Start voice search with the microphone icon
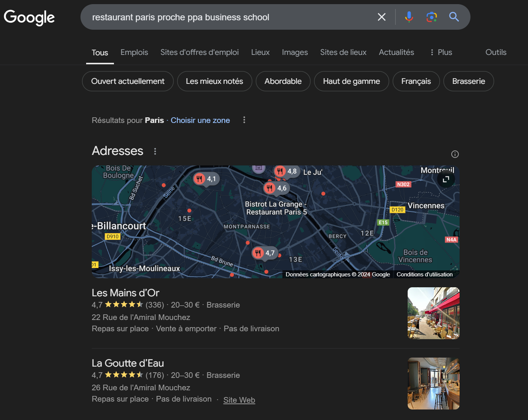The image size is (528, 420). (409, 17)
